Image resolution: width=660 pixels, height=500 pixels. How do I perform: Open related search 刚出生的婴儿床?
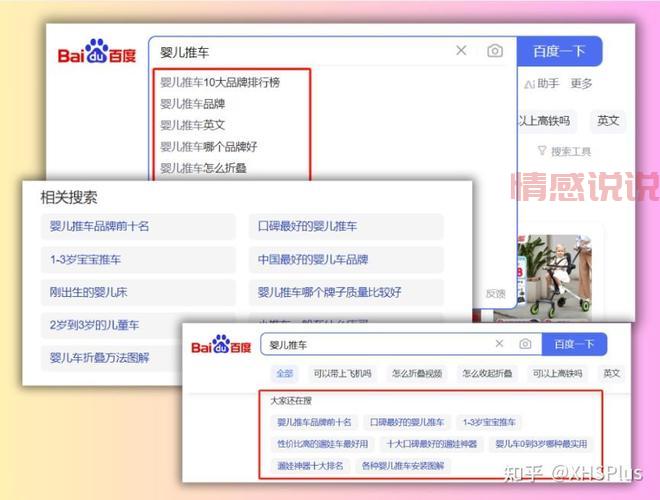pyautogui.click(x=138, y=292)
